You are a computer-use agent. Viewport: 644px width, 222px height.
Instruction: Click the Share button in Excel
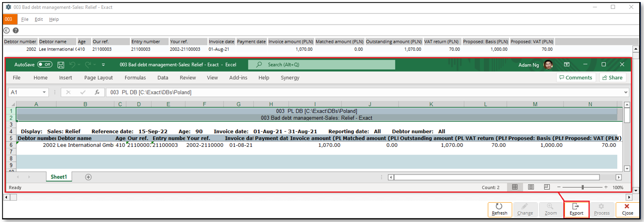click(x=612, y=77)
